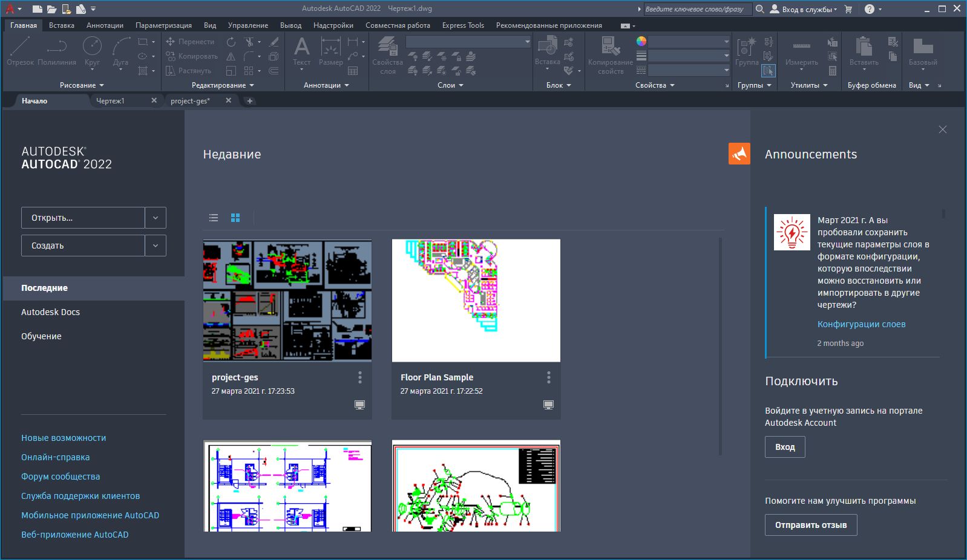Screen dimensions: 967x560
Task: Expand the Открыть dropdown arrow
Action: (156, 218)
